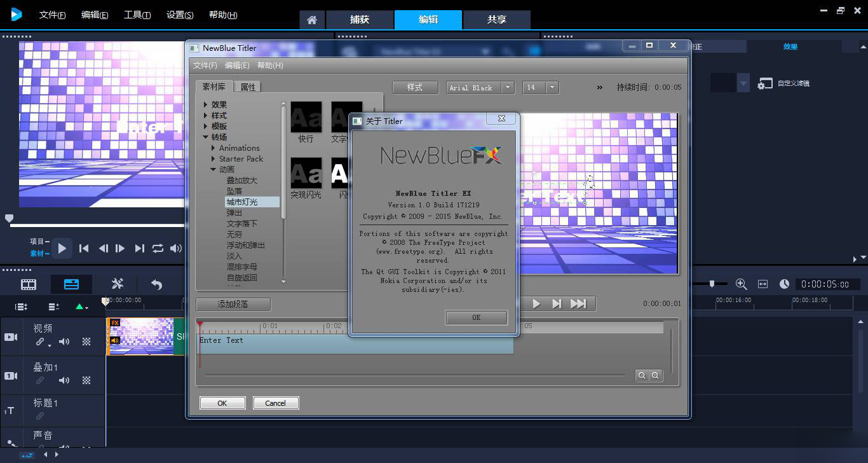The width and height of the screenshot is (868, 463).
Task: Expand the 样式 tree node
Action: coord(206,115)
